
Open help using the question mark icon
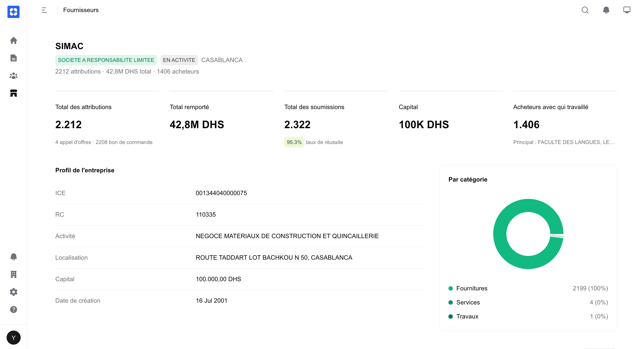pyautogui.click(x=14, y=309)
